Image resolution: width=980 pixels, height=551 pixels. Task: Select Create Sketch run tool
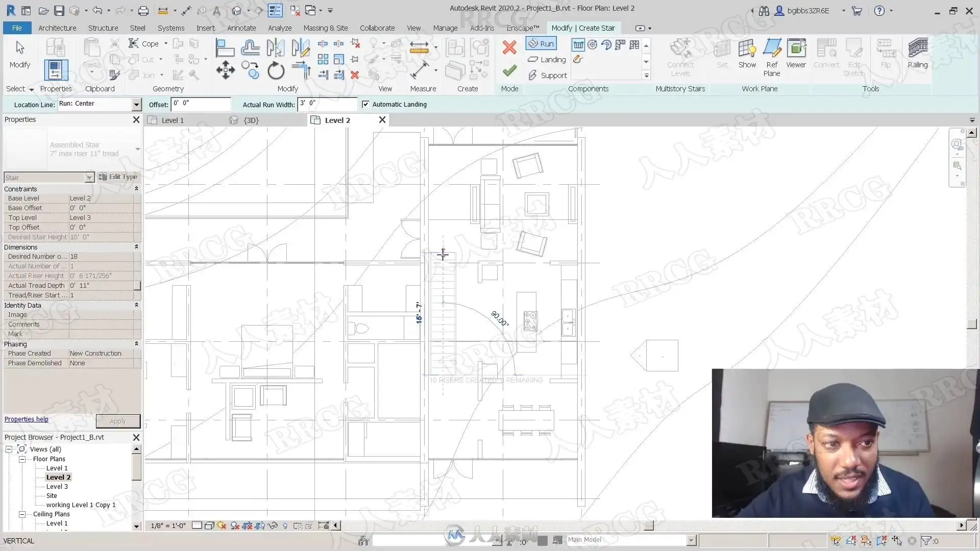[578, 59]
